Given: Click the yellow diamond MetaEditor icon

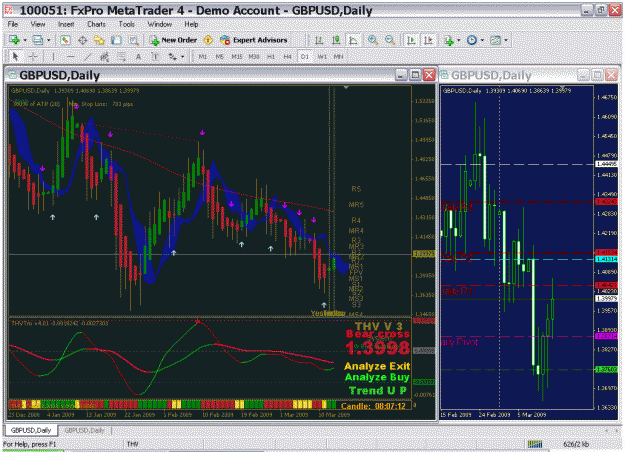Looking at the screenshot, I should tap(208, 40).
